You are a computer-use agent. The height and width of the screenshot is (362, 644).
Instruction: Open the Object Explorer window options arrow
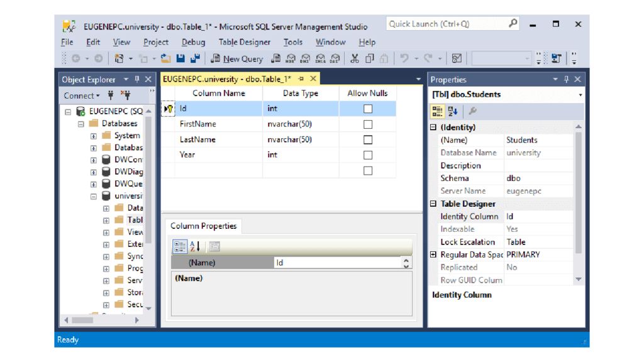pyautogui.click(x=126, y=79)
